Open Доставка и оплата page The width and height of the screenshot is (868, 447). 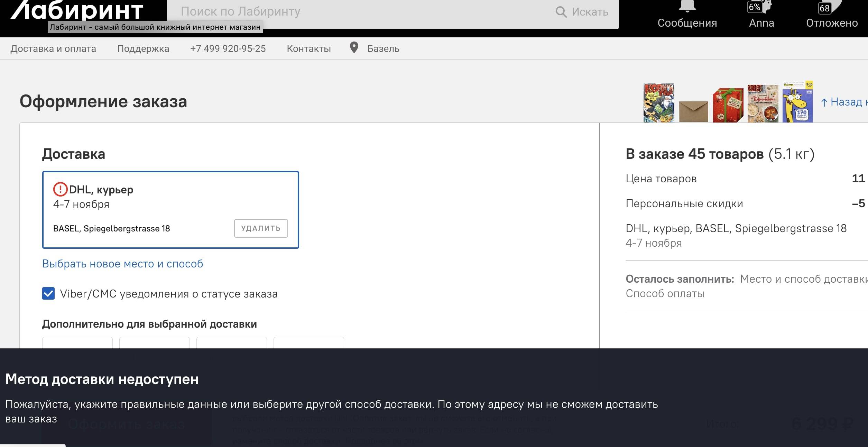click(x=53, y=49)
